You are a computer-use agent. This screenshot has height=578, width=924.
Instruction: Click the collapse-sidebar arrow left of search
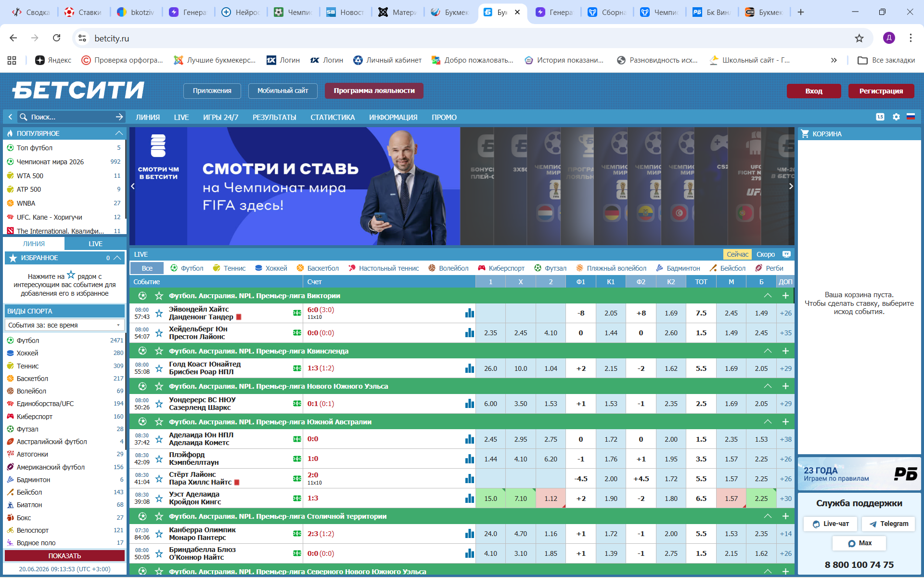(10, 117)
